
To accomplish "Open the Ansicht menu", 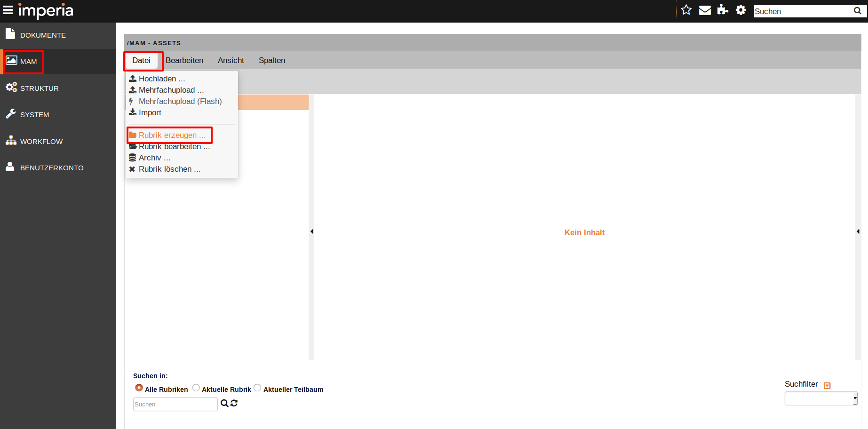I will point(231,60).
